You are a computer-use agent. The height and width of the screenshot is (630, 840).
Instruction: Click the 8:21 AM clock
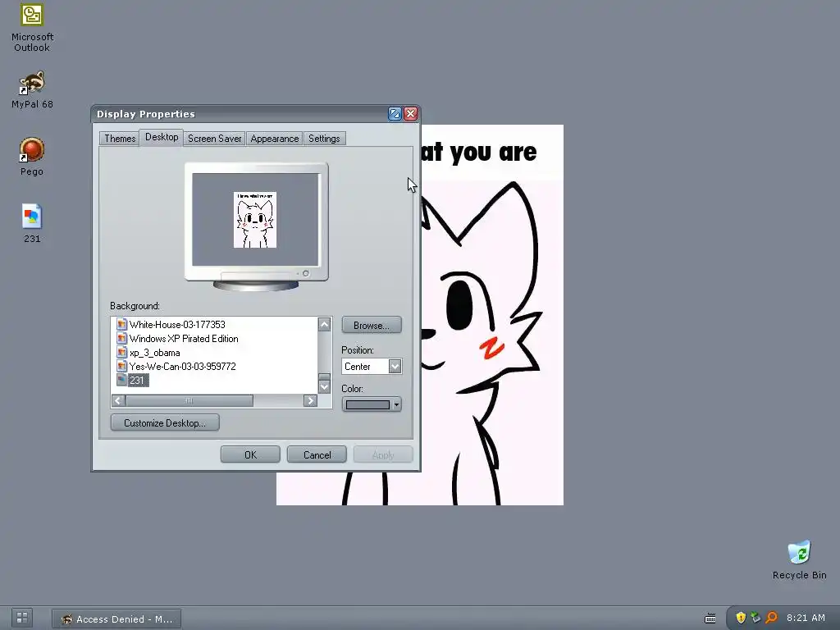pyautogui.click(x=806, y=618)
